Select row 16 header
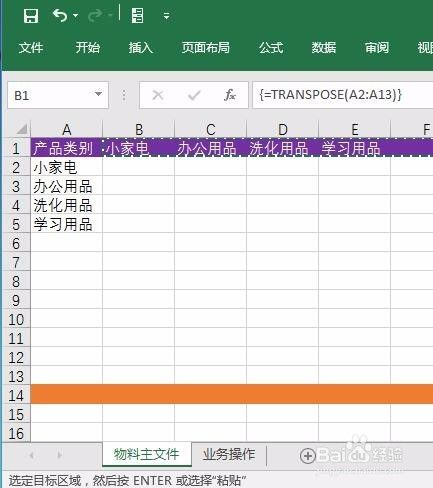Viewport: 433px width, 488px height. pyautogui.click(x=16, y=433)
